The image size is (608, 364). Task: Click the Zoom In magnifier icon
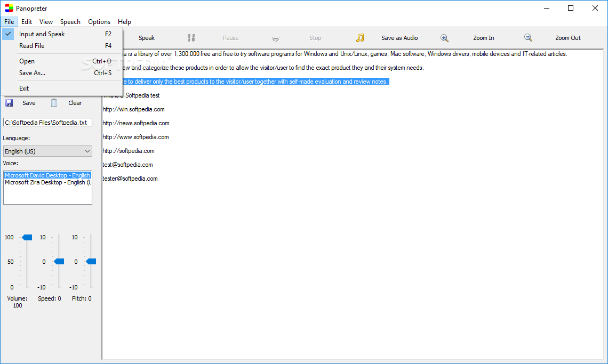444,38
